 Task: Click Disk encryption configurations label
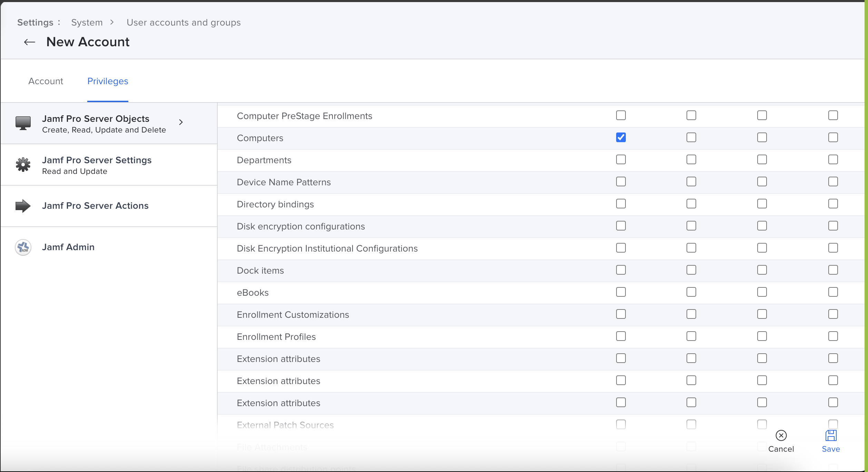pos(301,226)
